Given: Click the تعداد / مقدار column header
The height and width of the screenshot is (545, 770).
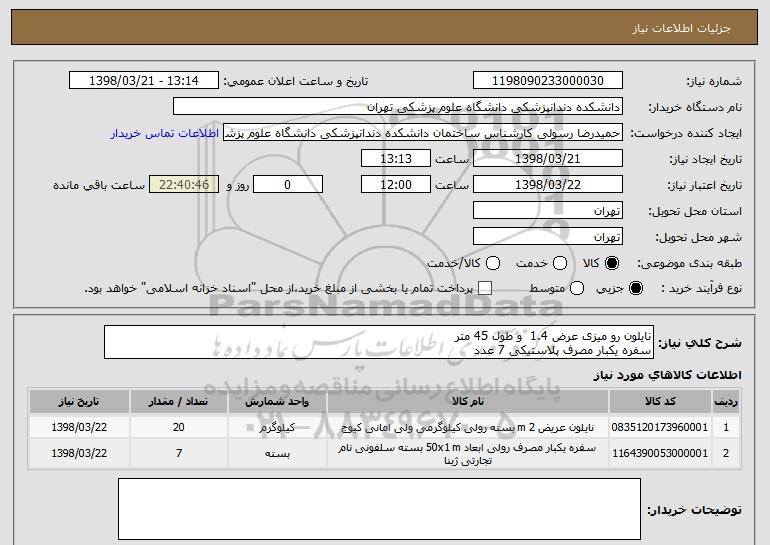Looking at the screenshot, I should [x=178, y=402].
